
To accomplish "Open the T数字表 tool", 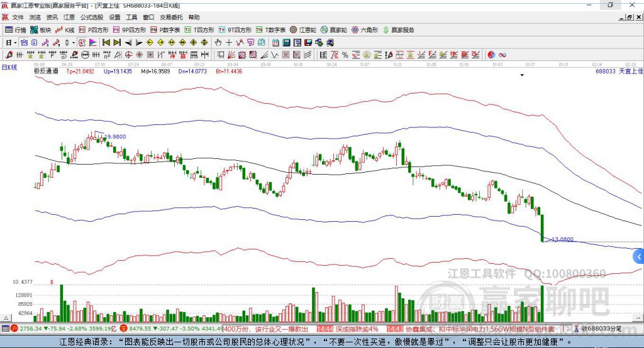I will (x=270, y=30).
